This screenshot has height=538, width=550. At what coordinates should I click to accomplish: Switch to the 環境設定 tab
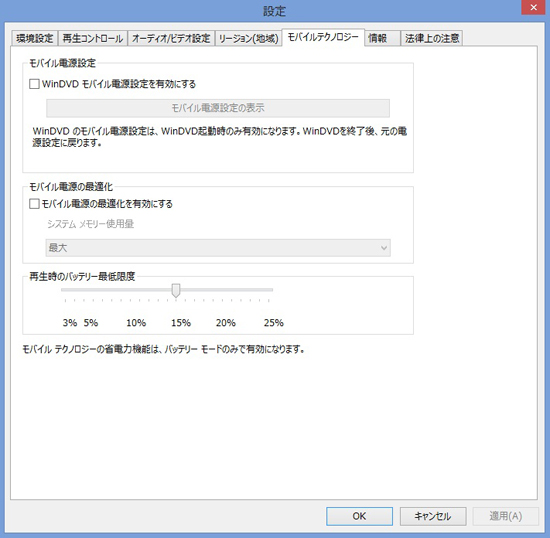(x=34, y=38)
